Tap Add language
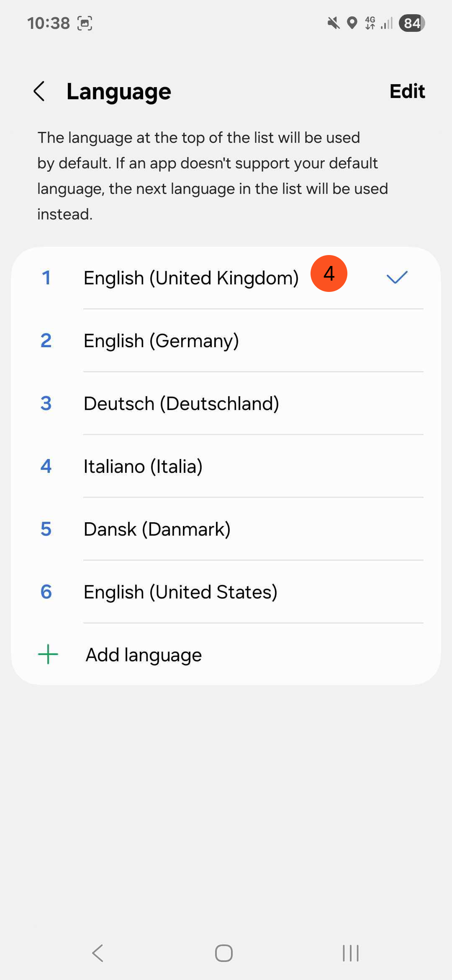Screen dimensions: 452x980 (x=144, y=655)
